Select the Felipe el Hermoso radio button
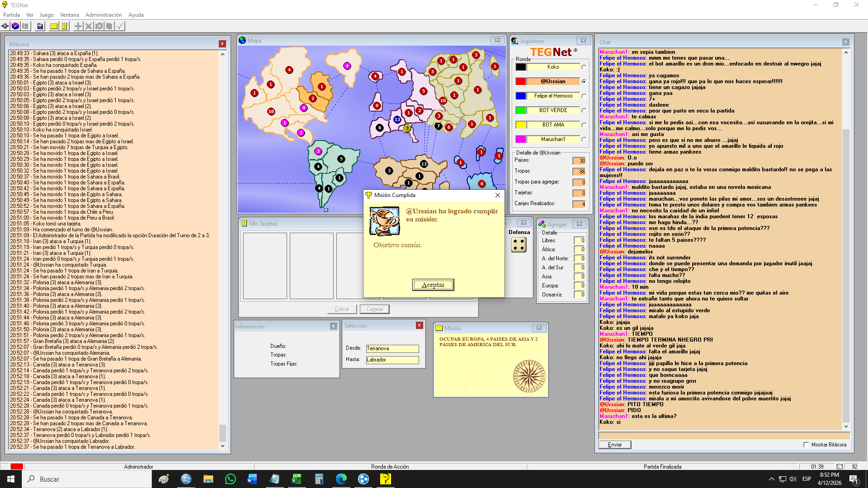Viewport: 868px width, 488px height. point(584,96)
